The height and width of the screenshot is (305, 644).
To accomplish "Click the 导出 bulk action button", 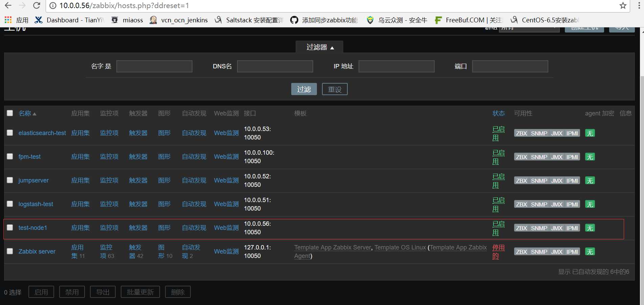I will tap(103, 292).
